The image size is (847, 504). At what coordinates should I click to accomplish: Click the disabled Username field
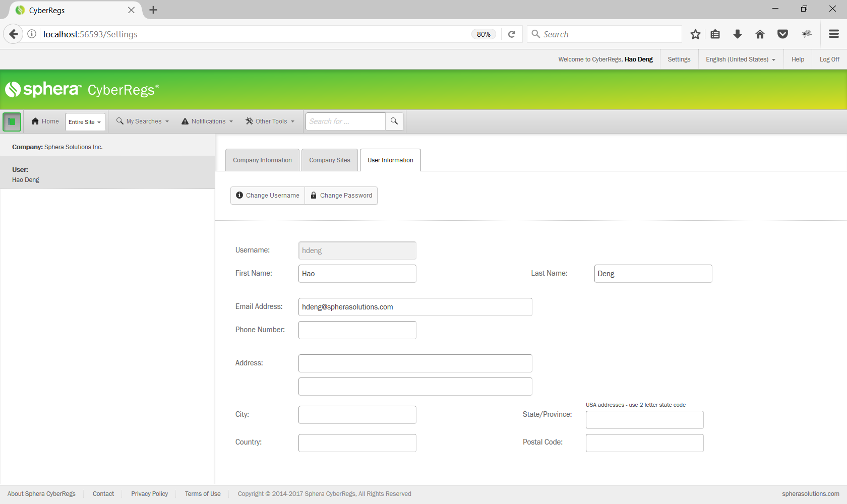click(357, 250)
